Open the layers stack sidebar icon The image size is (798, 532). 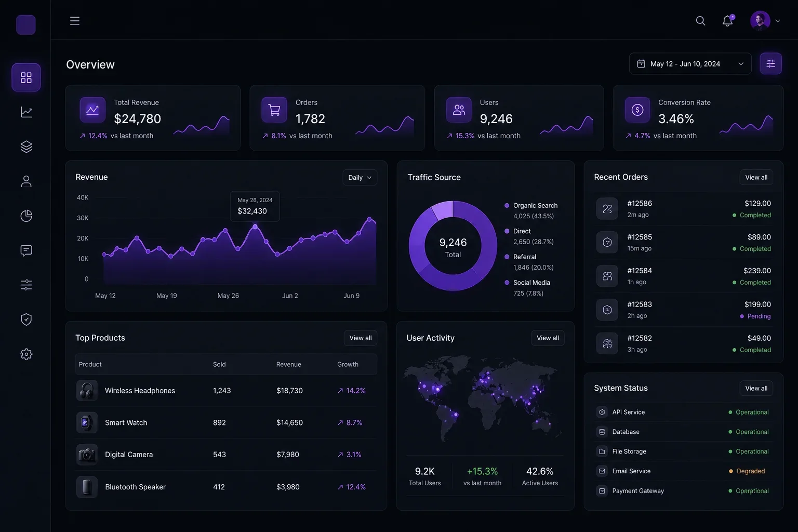pyautogui.click(x=26, y=147)
